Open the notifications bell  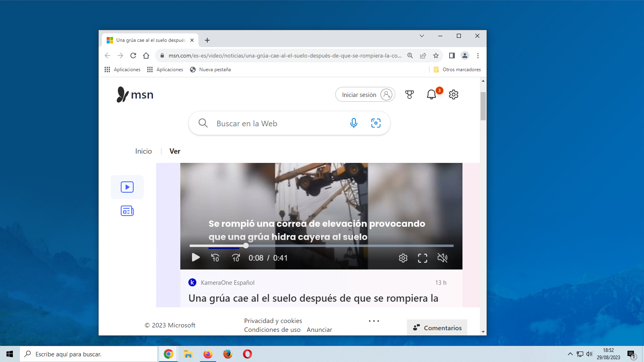tap(431, 95)
